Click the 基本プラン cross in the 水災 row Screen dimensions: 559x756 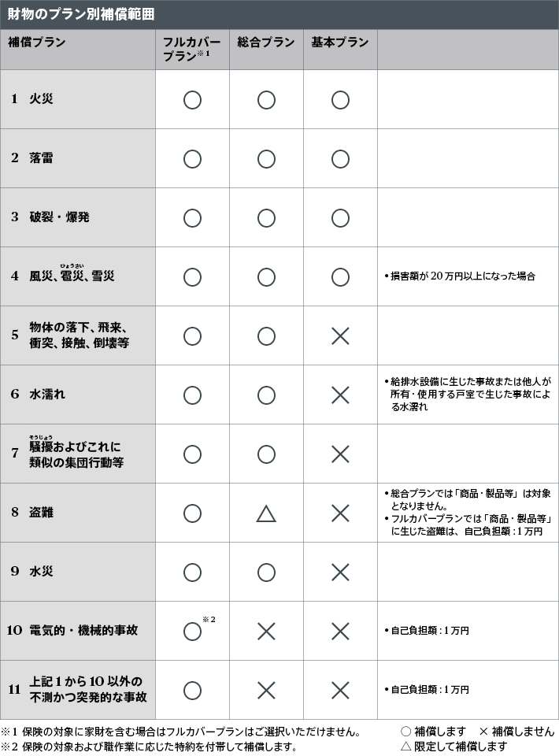[340, 573]
